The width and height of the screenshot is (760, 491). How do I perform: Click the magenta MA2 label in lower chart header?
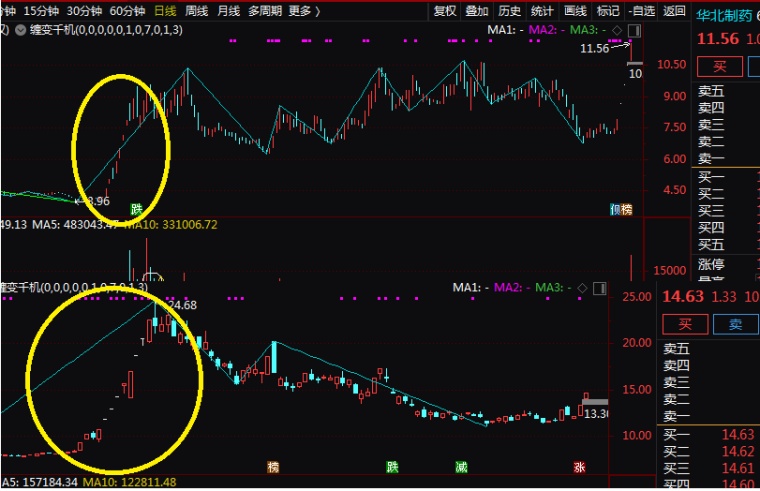click(x=512, y=288)
